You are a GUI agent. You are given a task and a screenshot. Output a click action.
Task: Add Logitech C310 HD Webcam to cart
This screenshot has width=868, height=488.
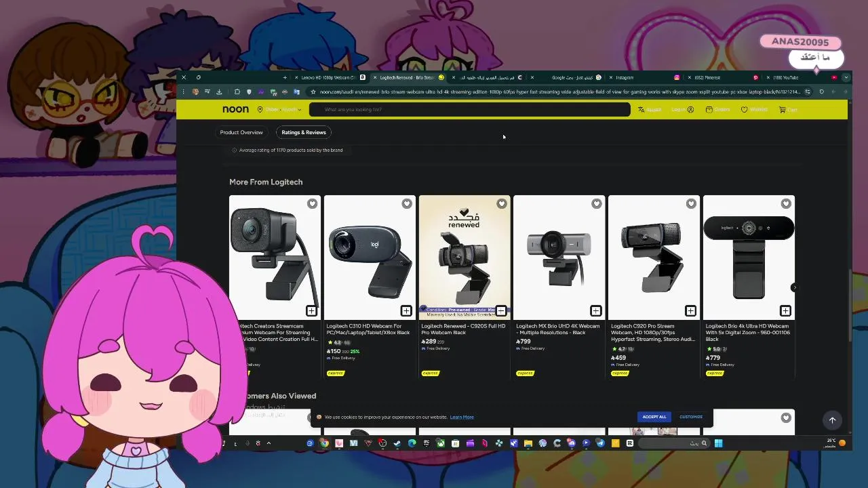click(406, 310)
